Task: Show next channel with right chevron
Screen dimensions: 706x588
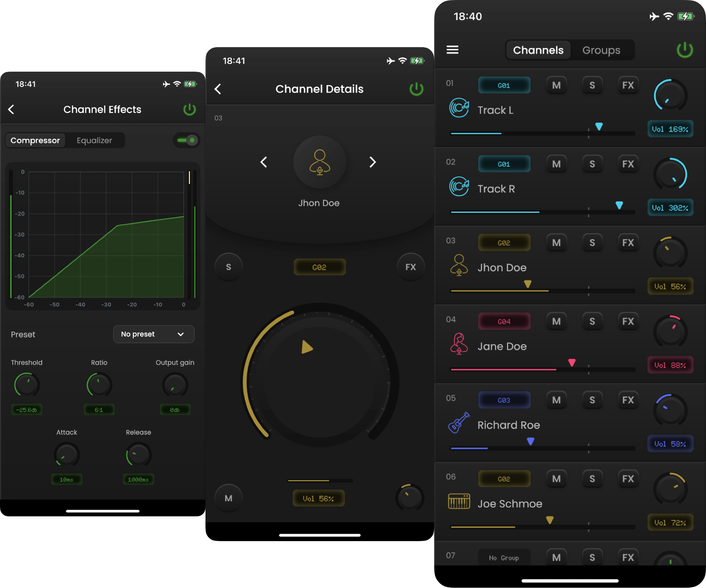Action: [372, 162]
